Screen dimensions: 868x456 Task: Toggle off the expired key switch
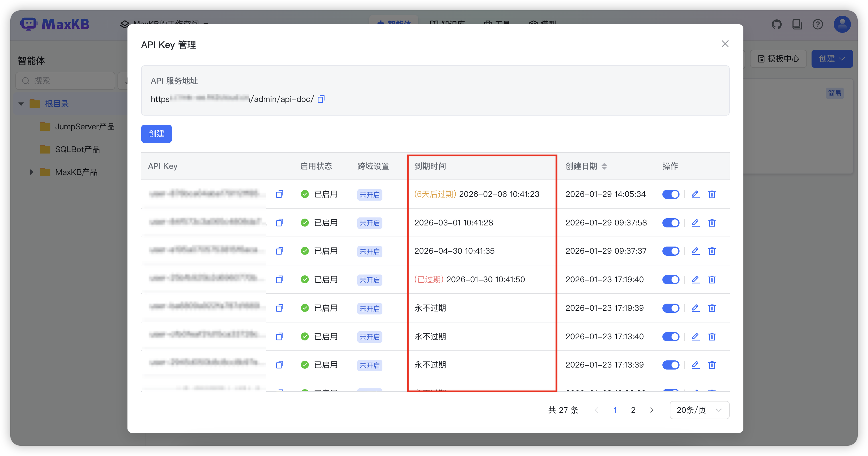tap(671, 280)
